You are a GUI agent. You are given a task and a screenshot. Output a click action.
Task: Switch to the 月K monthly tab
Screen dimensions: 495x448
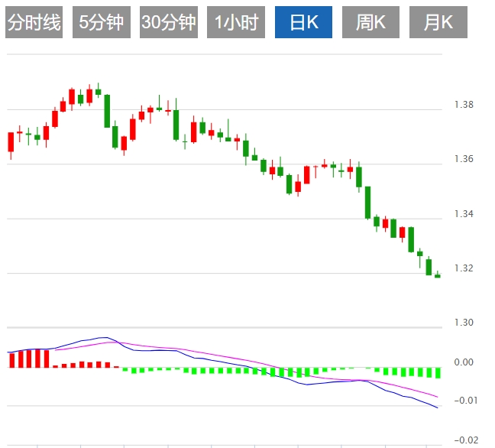point(438,22)
